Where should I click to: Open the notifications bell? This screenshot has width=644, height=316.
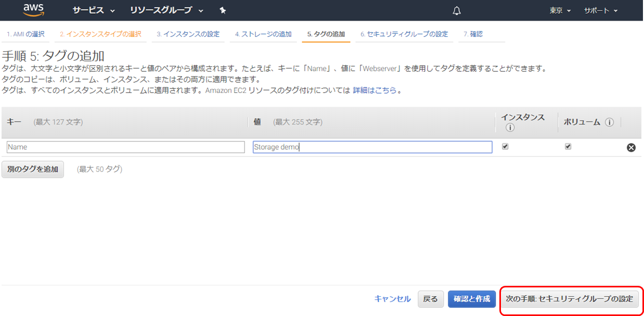tap(456, 10)
